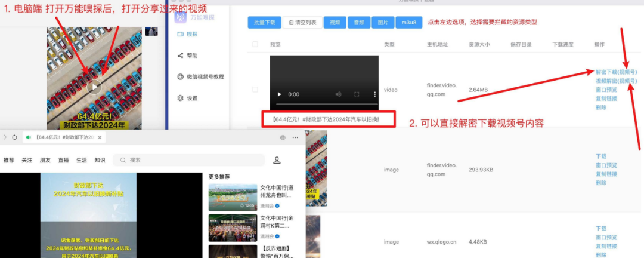
Task: Close the 【64.4亿元! browser tab
Action: (x=100, y=137)
